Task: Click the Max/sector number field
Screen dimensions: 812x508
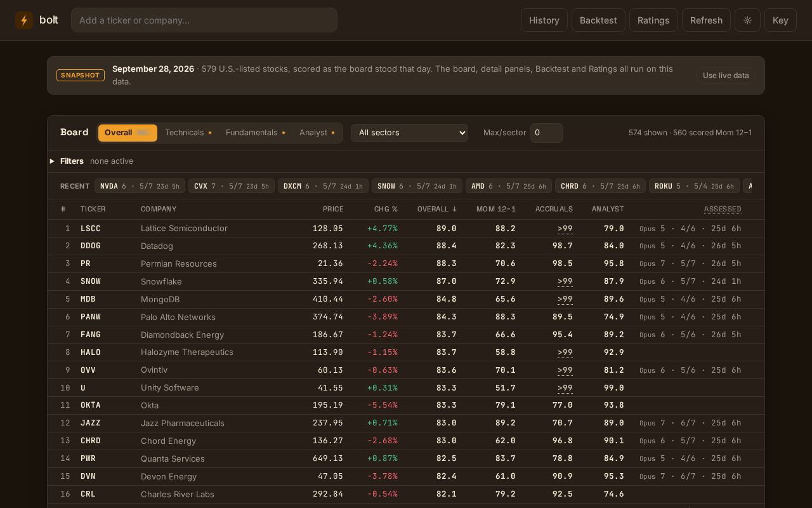Action: click(x=547, y=133)
